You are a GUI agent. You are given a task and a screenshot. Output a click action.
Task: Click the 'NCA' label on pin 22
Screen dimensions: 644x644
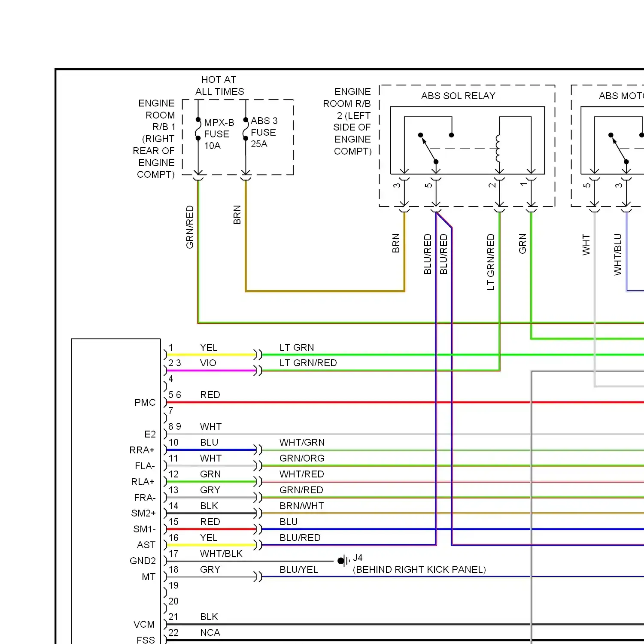point(210,632)
